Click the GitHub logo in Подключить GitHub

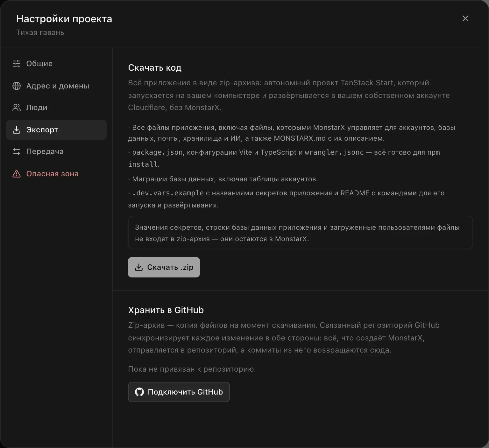coord(139,392)
